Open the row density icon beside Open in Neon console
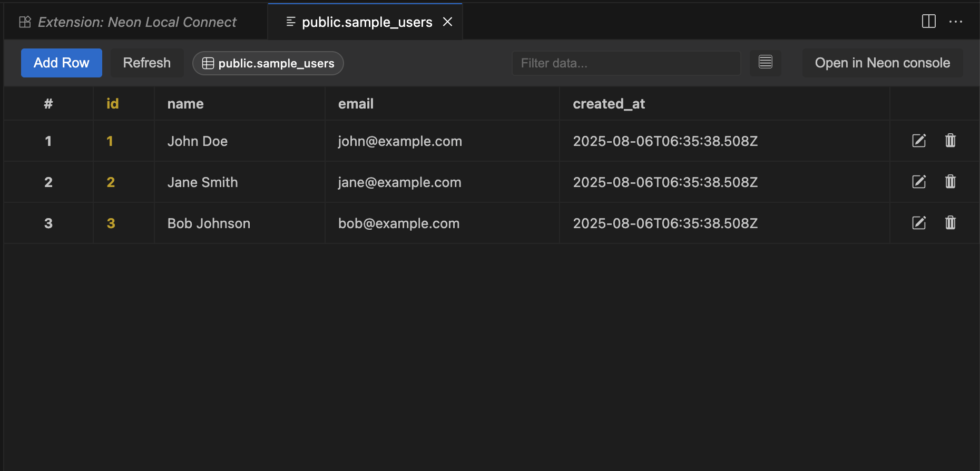Screen dimensions: 980x471 point(765,63)
